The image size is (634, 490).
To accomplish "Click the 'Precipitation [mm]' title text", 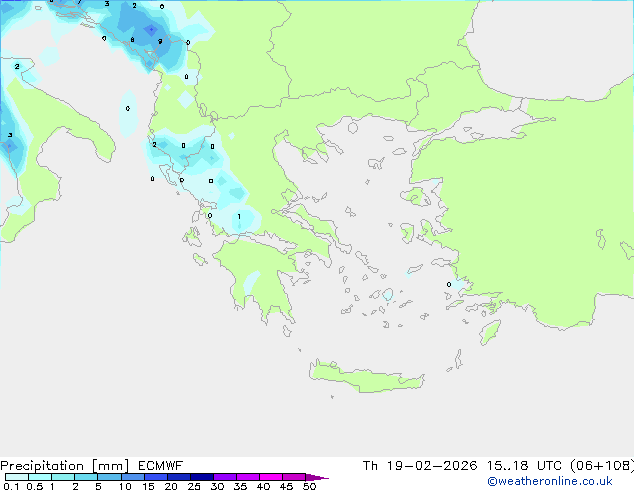I will click(x=65, y=466).
